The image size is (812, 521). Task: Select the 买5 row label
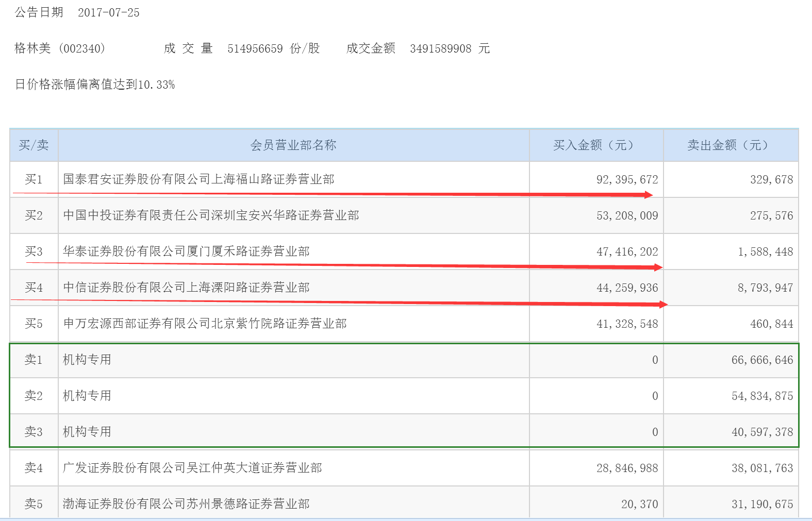pos(34,324)
